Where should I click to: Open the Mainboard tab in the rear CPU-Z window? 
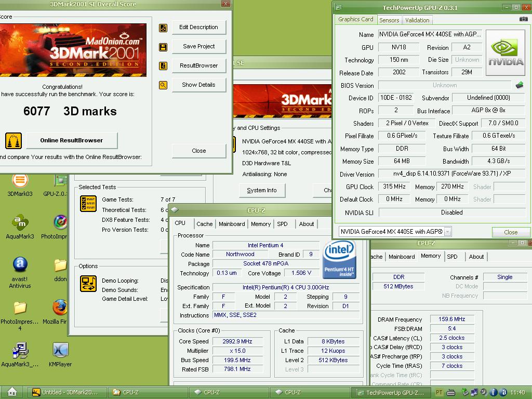[402, 257]
